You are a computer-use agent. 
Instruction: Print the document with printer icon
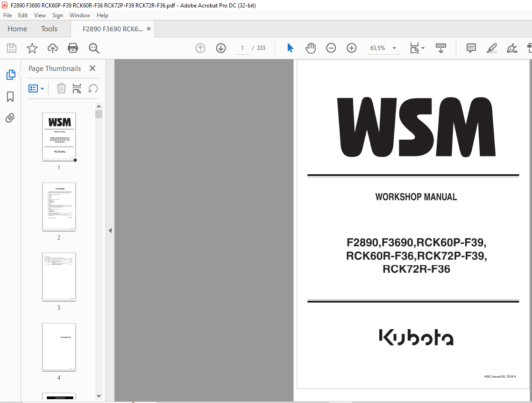coord(73,48)
